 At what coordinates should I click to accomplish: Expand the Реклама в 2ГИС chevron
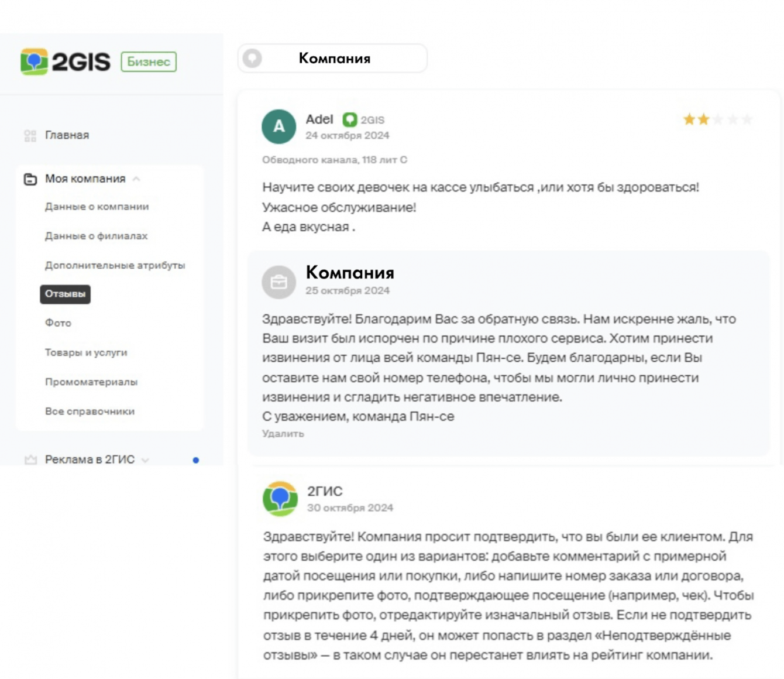coord(145,460)
